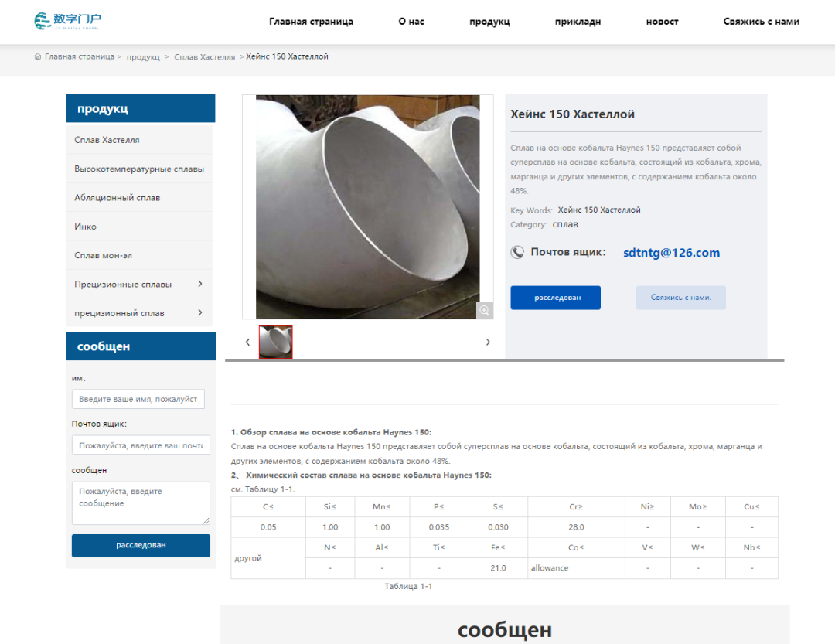Click the home icon in breadcrumb
The height and width of the screenshot is (644, 835).
pos(38,56)
